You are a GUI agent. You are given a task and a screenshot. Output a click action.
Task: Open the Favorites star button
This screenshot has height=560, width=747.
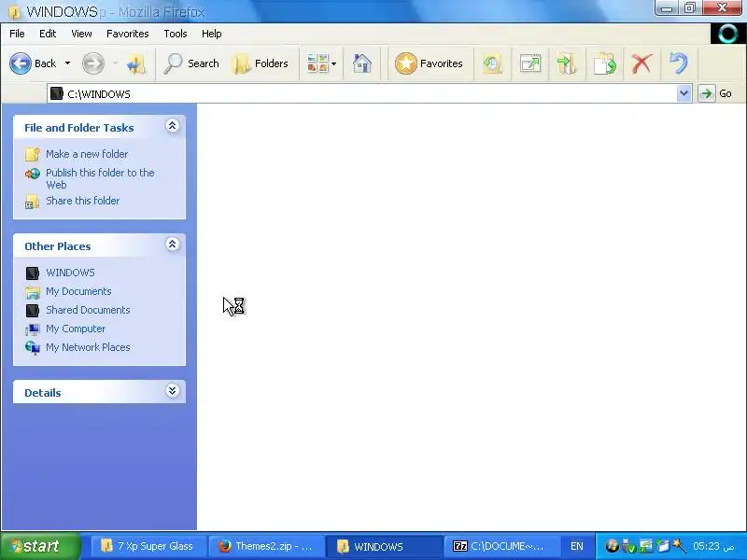[x=429, y=63]
